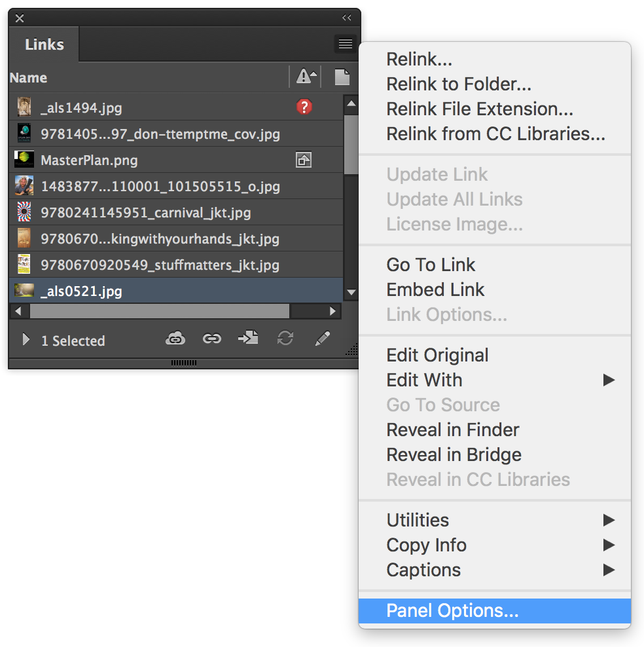Click missing link icon on _als1494.jpg

point(304,107)
